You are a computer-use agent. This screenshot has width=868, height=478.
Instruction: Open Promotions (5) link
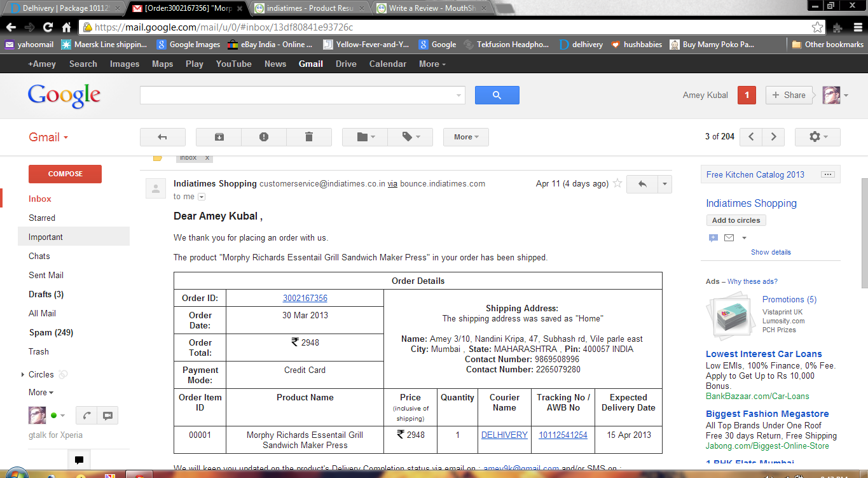pos(789,299)
